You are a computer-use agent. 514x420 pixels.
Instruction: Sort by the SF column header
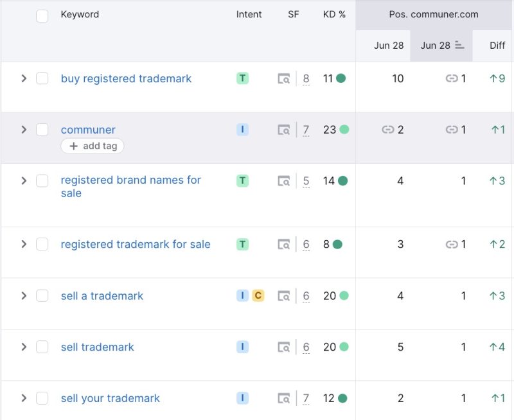(x=294, y=14)
